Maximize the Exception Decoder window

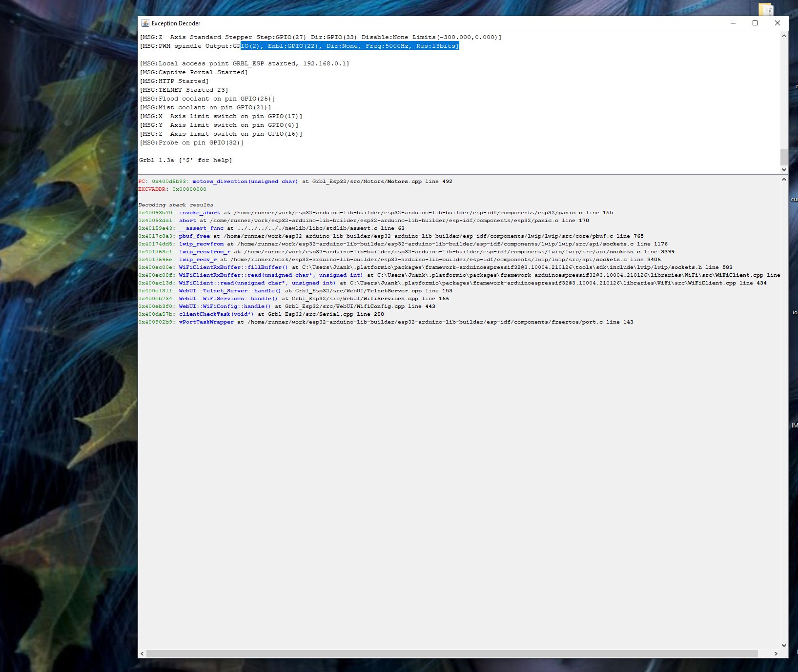coord(754,23)
